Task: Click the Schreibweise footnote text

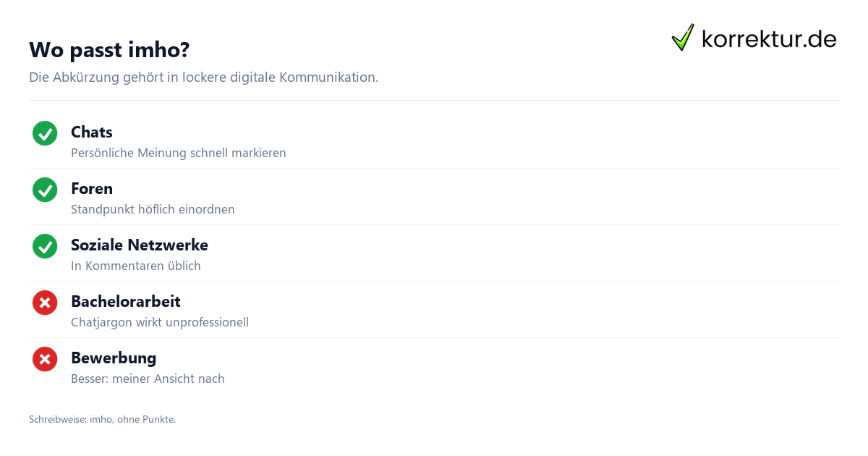Action: click(x=102, y=419)
